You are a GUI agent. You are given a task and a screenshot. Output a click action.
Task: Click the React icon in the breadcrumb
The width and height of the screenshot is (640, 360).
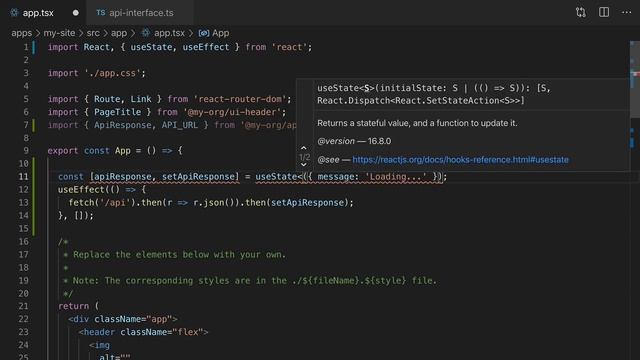(x=145, y=33)
